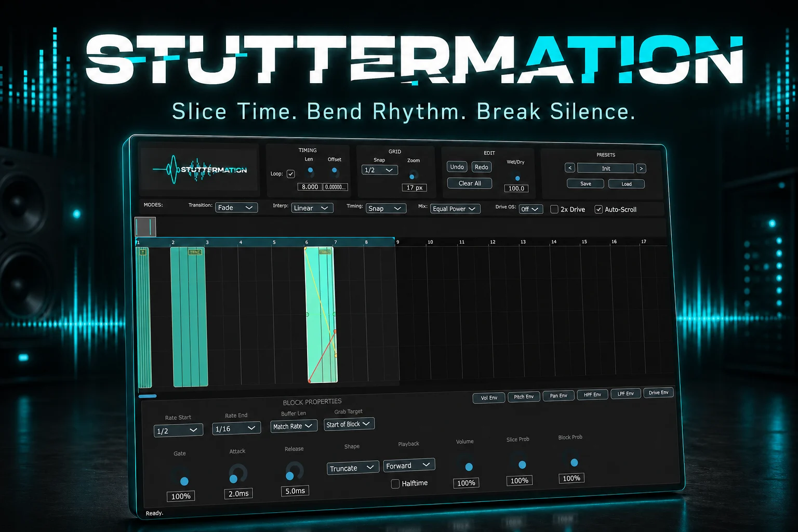Switch to the Drive Env tab
Viewport: 798px width, 532px height.
pos(658,393)
